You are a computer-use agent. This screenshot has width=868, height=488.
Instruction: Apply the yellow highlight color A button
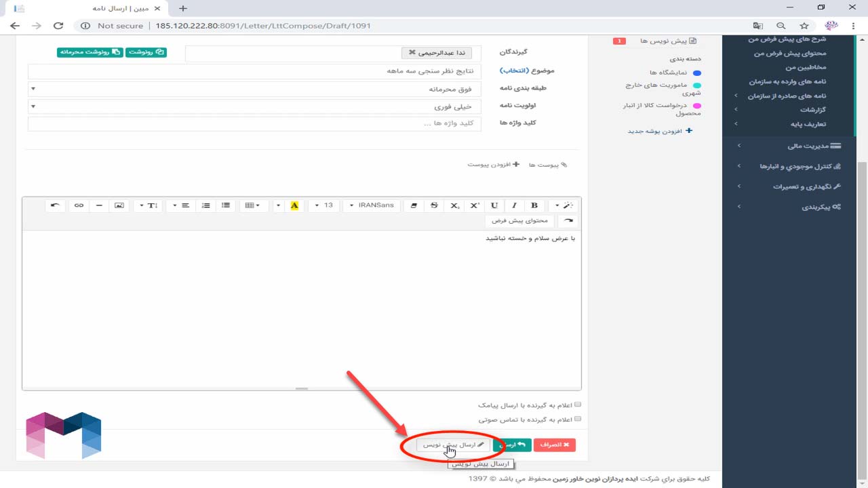(x=294, y=205)
